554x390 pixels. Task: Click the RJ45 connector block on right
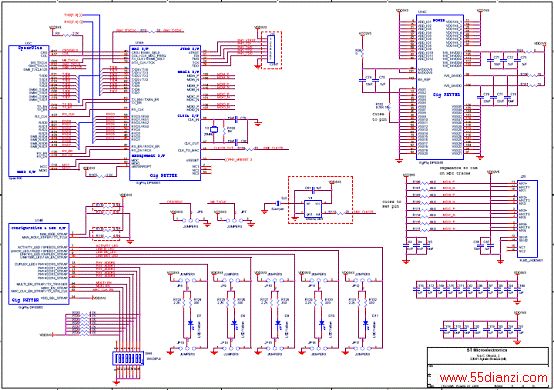(528, 219)
